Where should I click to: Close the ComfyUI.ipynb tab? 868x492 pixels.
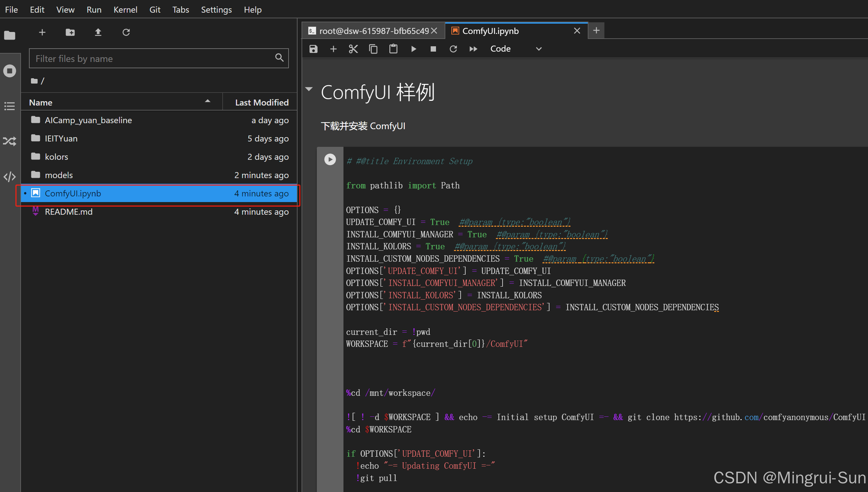(577, 31)
